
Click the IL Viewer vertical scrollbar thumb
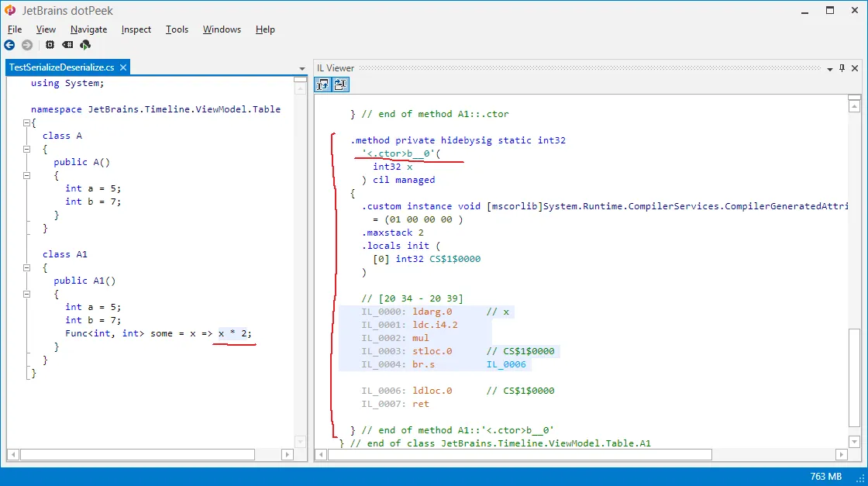pos(854,377)
